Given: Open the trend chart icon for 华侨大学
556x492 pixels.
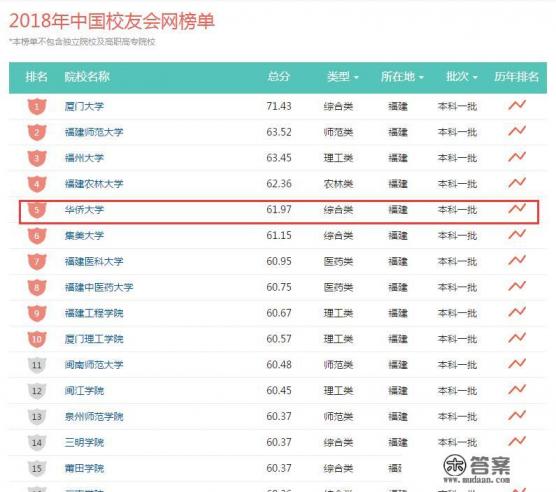Looking at the screenshot, I should click(x=517, y=209).
